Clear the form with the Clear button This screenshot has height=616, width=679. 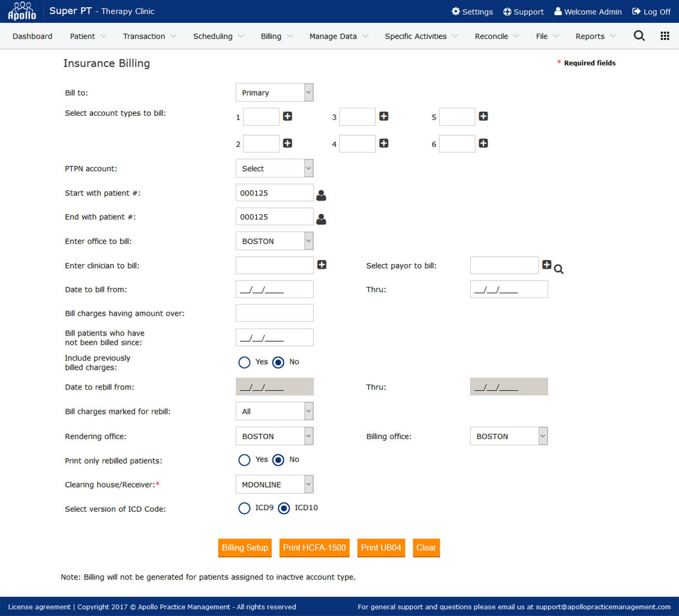coord(426,548)
